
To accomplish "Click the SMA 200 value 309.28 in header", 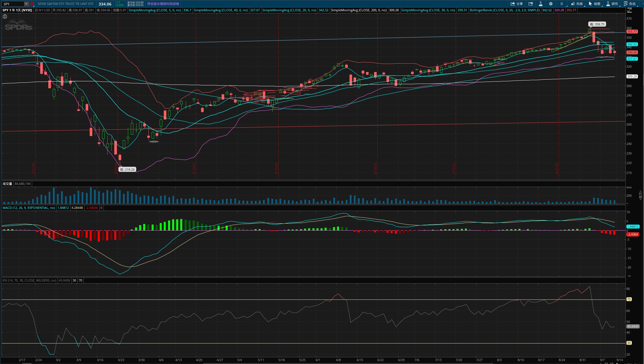I will coord(394,10).
